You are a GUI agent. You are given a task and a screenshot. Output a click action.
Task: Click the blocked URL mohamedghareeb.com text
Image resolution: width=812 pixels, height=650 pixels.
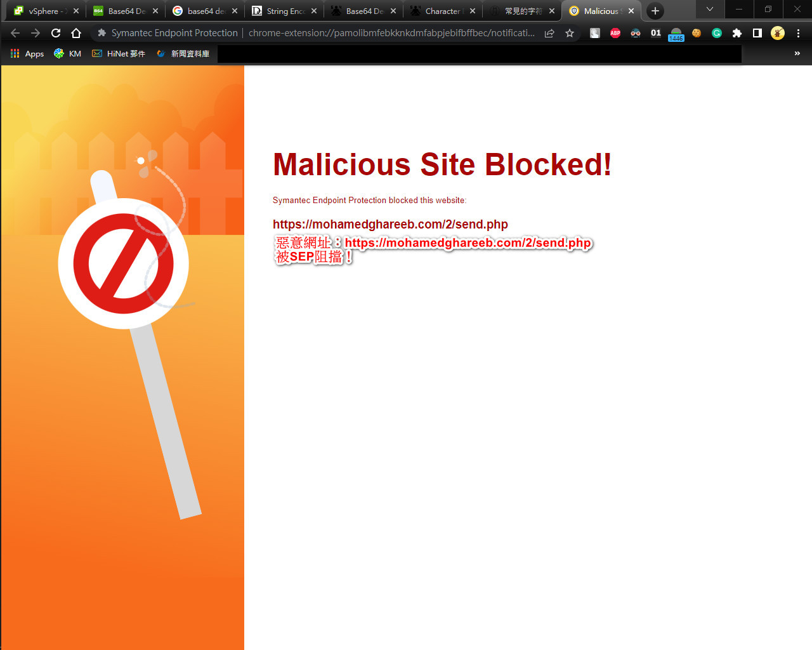pos(390,224)
